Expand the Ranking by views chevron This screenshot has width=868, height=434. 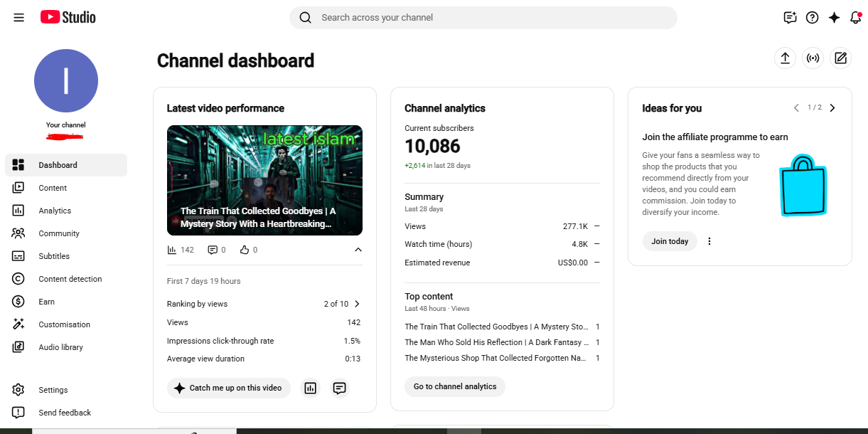click(x=357, y=304)
